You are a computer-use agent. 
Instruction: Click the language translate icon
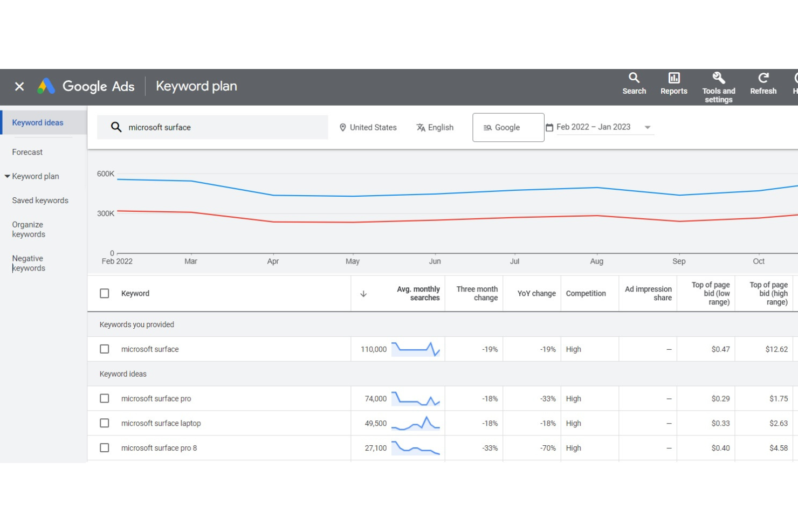click(421, 128)
